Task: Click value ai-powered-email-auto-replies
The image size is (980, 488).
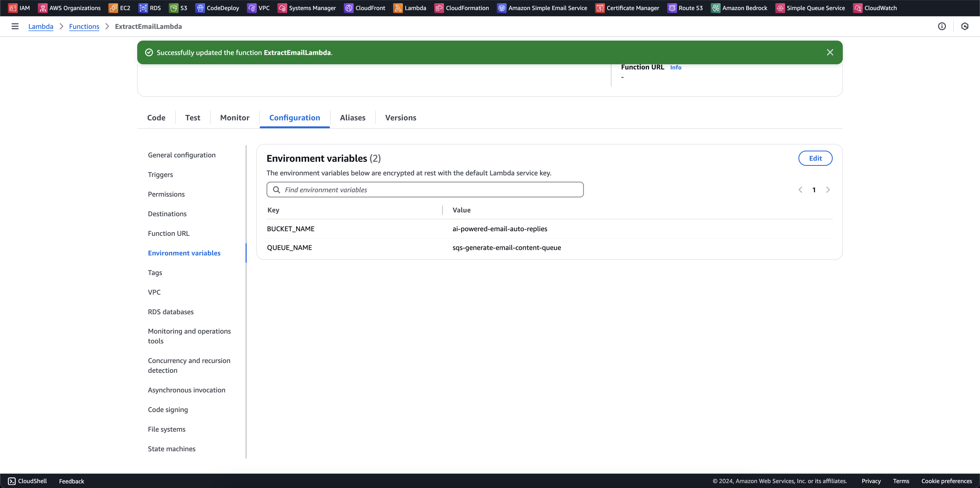Action: point(500,229)
